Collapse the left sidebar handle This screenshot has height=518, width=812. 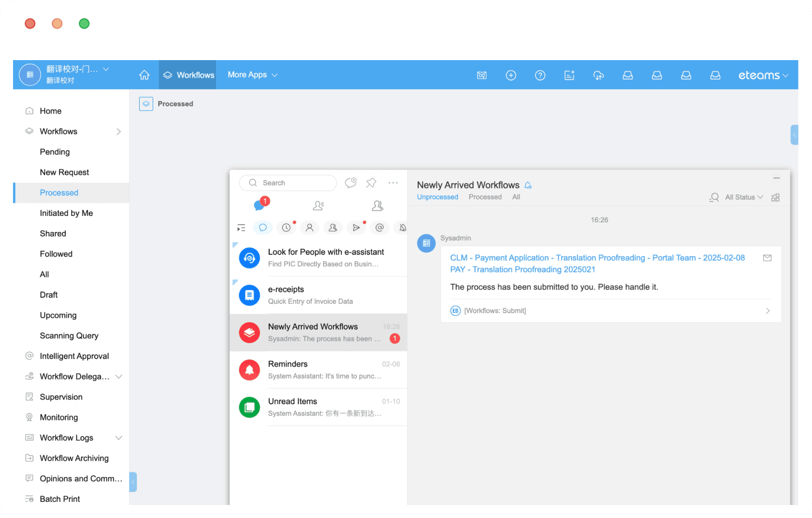coord(133,482)
